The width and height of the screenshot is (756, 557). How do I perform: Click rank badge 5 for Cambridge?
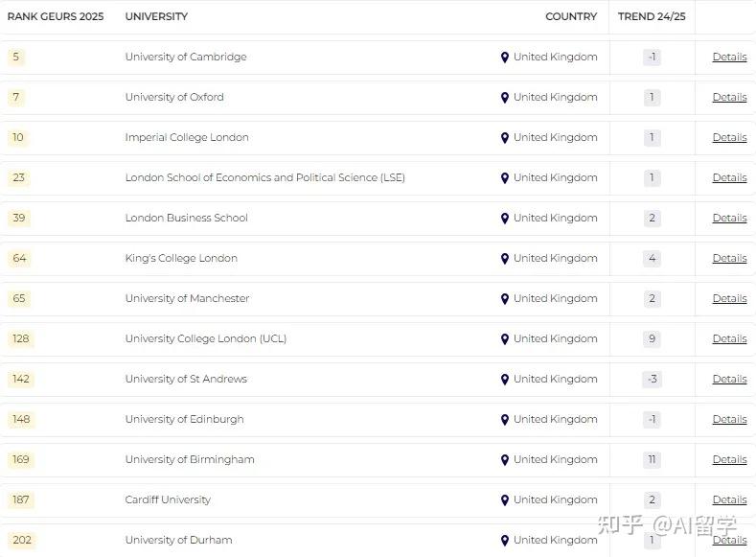(16, 58)
